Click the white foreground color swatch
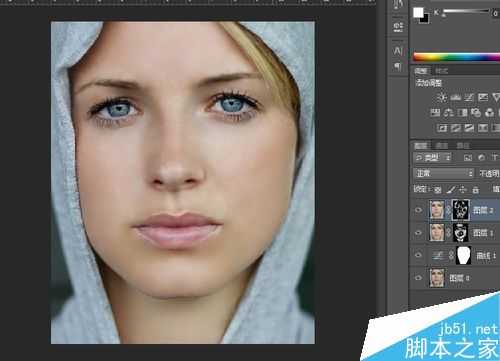This screenshot has width=500, height=361. click(x=418, y=13)
